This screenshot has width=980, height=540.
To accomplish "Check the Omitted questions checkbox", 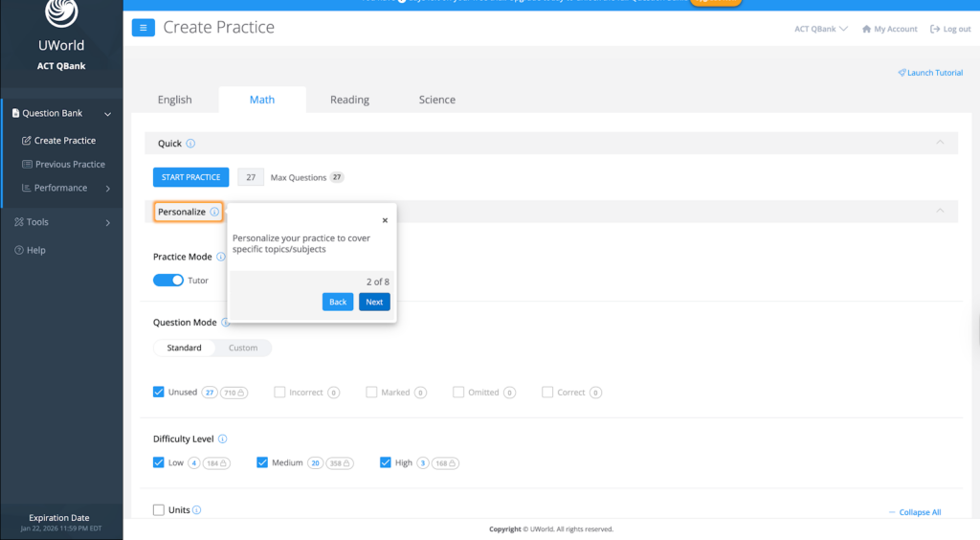I will click(458, 392).
